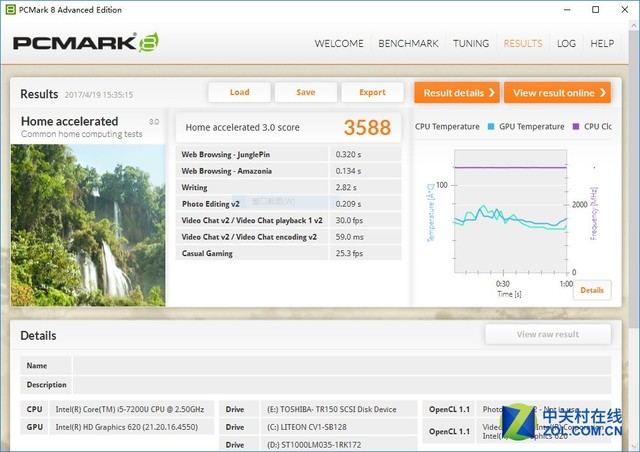Click the temperature and frequency chart
The width and height of the screenshot is (640, 452).
click(x=510, y=212)
